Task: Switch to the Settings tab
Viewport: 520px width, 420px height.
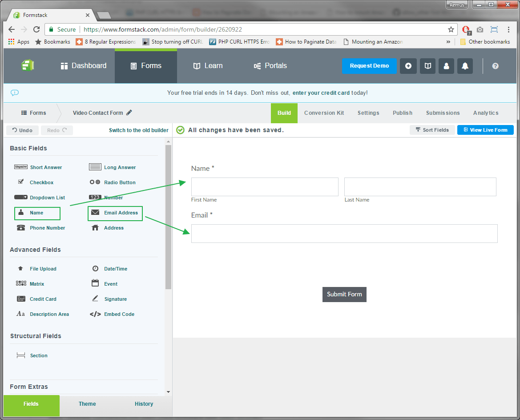Action: tap(368, 113)
